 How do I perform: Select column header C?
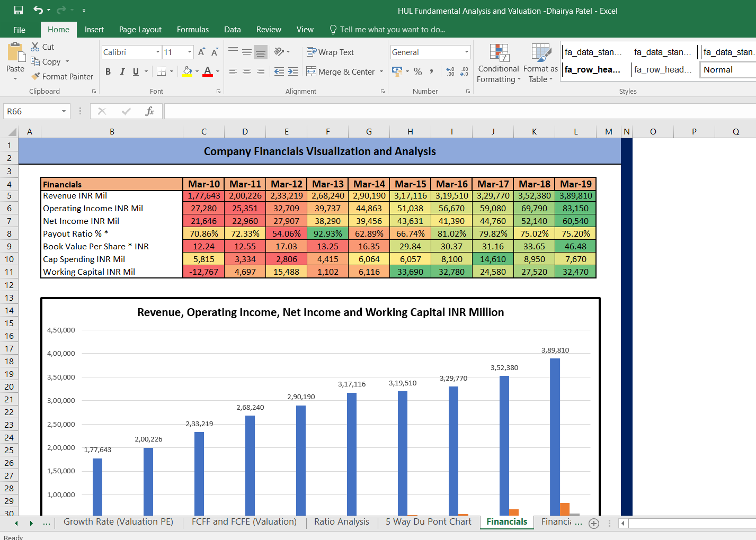[x=204, y=132]
